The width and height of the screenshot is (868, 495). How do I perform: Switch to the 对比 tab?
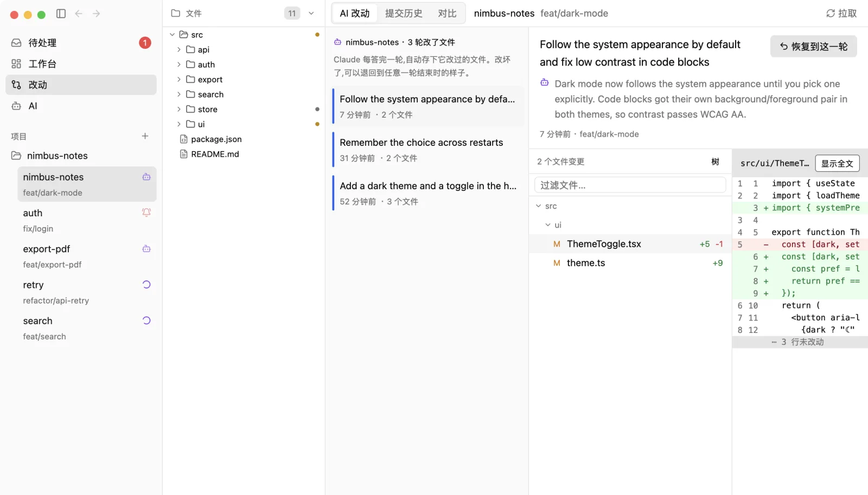448,14
